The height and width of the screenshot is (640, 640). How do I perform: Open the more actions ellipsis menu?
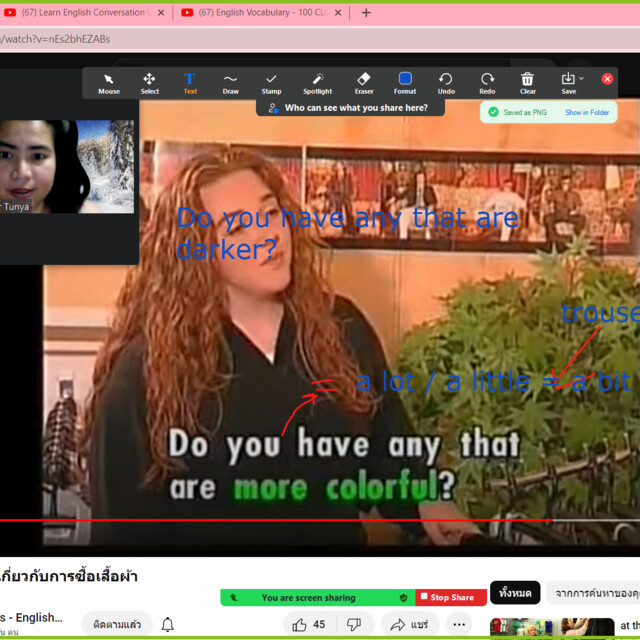[459, 624]
